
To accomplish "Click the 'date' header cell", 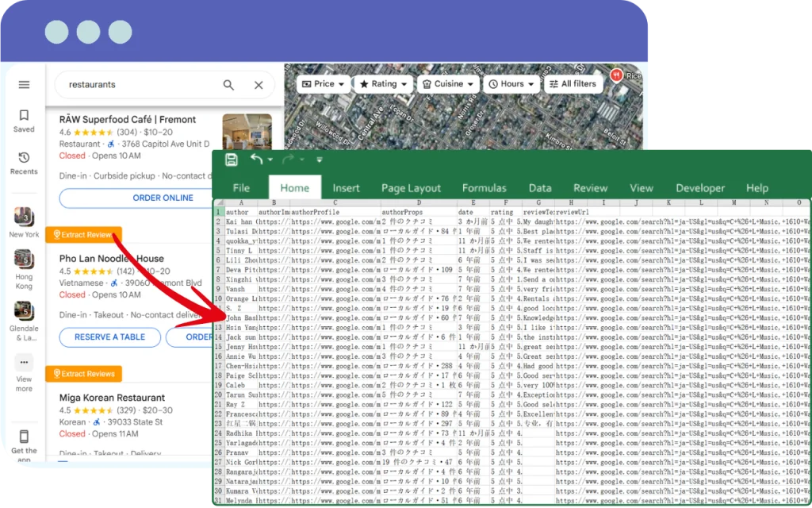I will pos(473,212).
